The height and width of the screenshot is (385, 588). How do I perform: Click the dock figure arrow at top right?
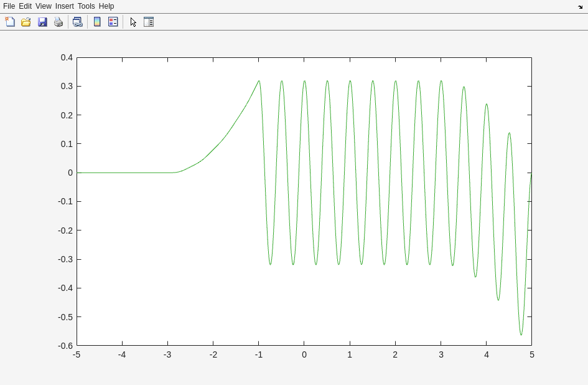coord(580,7)
